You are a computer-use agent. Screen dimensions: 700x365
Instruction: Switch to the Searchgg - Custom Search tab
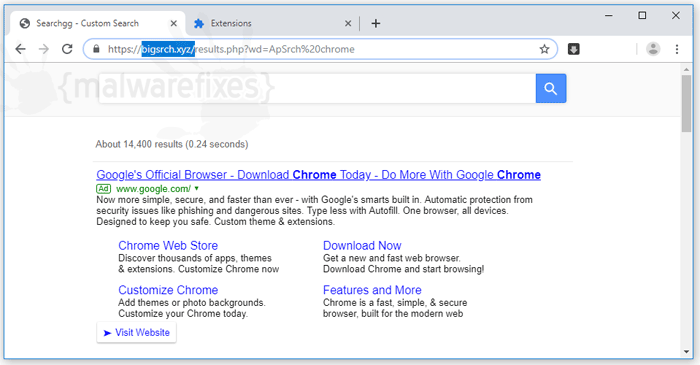(x=97, y=23)
